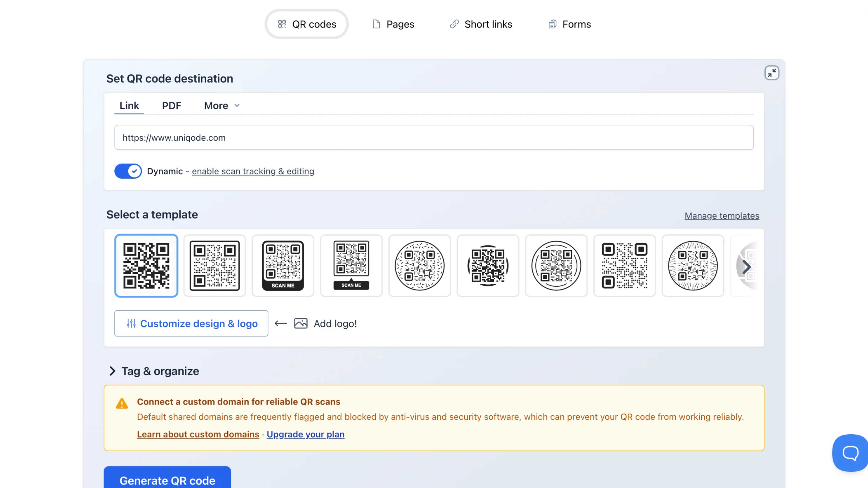
Task: Collapse the panel with the shrink icon
Action: click(x=772, y=73)
